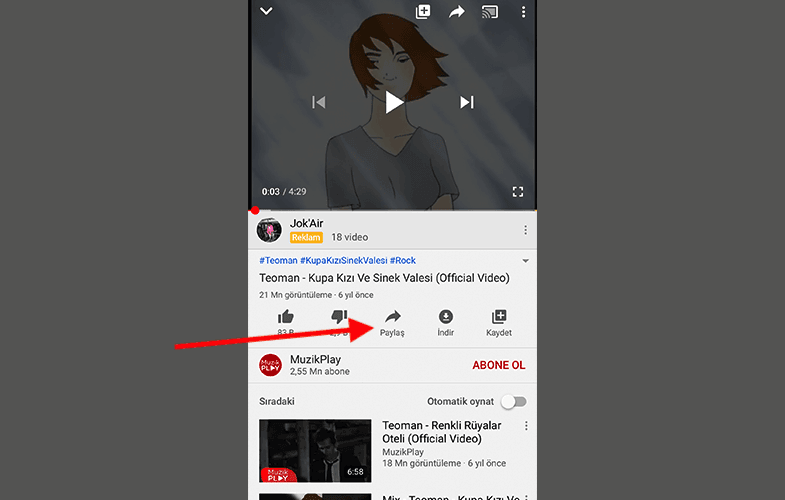Image resolution: width=785 pixels, height=500 pixels.
Task: Open the #KupaKızıSinekValesi hashtag
Action: click(343, 260)
